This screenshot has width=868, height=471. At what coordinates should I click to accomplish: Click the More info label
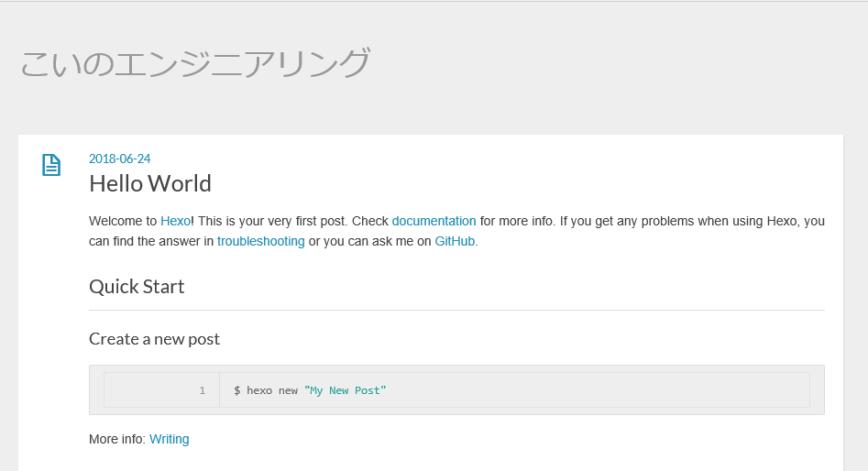(116, 439)
